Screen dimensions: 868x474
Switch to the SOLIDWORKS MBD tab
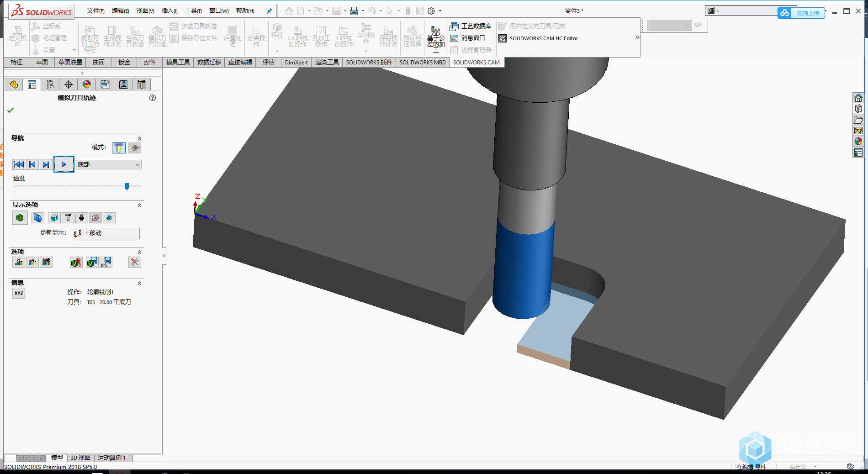point(422,63)
